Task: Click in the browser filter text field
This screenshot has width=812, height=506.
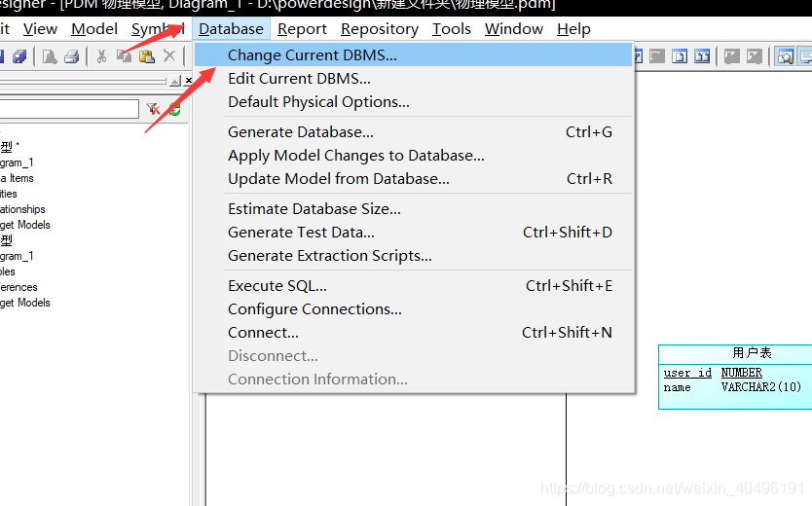Action: (x=69, y=109)
